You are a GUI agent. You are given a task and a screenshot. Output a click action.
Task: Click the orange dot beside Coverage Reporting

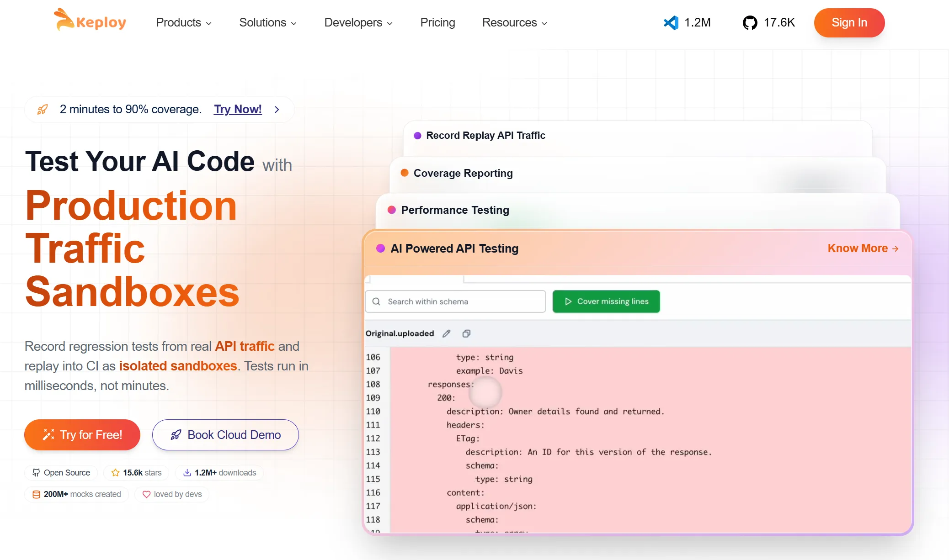click(x=405, y=173)
